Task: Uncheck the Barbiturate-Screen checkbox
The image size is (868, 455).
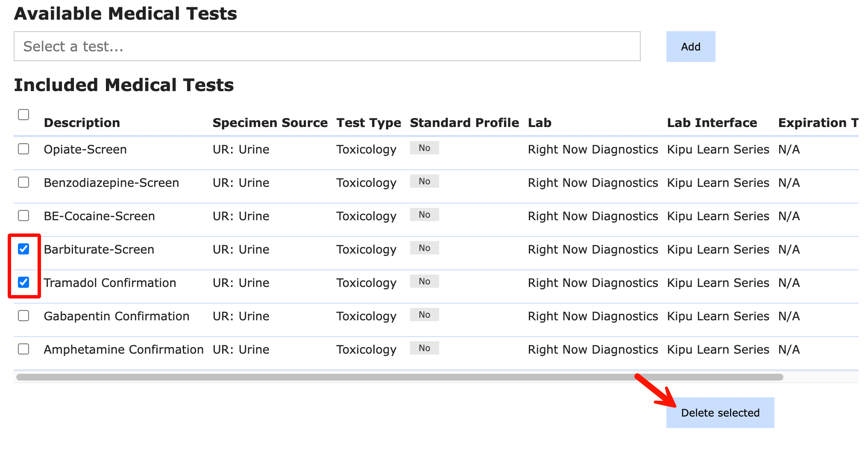Action: tap(23, 249)
